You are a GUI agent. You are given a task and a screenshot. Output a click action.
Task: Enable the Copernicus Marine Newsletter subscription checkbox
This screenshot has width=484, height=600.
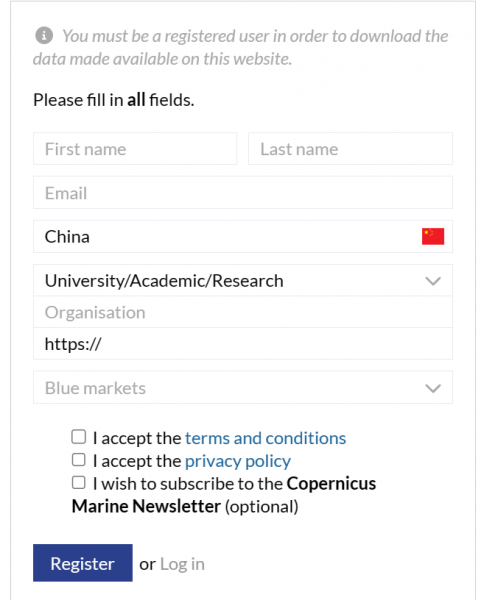tap(78, 482)
